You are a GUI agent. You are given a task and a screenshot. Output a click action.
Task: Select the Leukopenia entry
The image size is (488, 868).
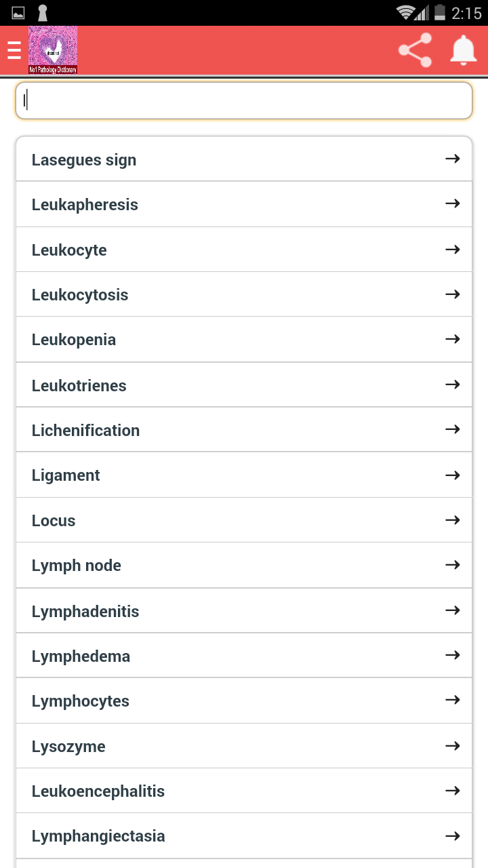203,339
